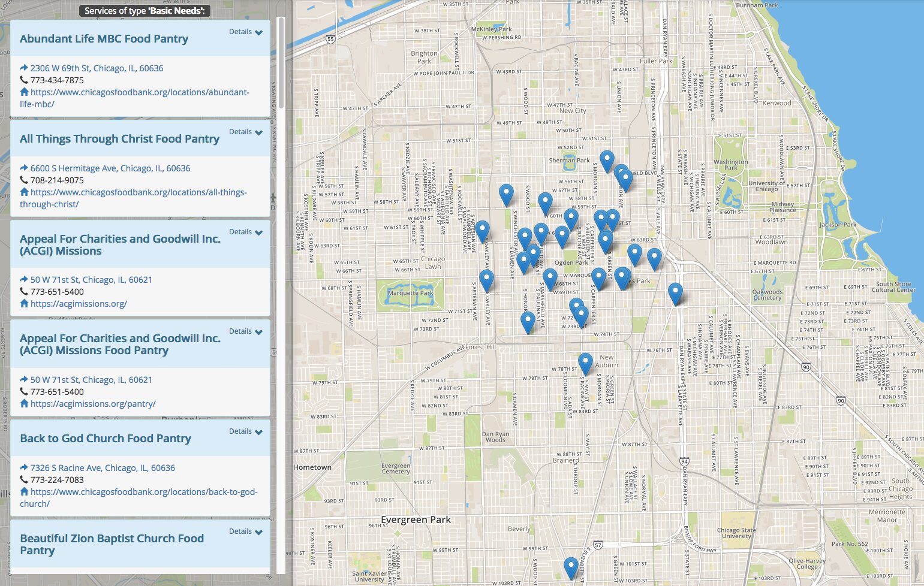
Task: Click the home icon beside acgimissions.org
Action: click(x=24, y=304)
